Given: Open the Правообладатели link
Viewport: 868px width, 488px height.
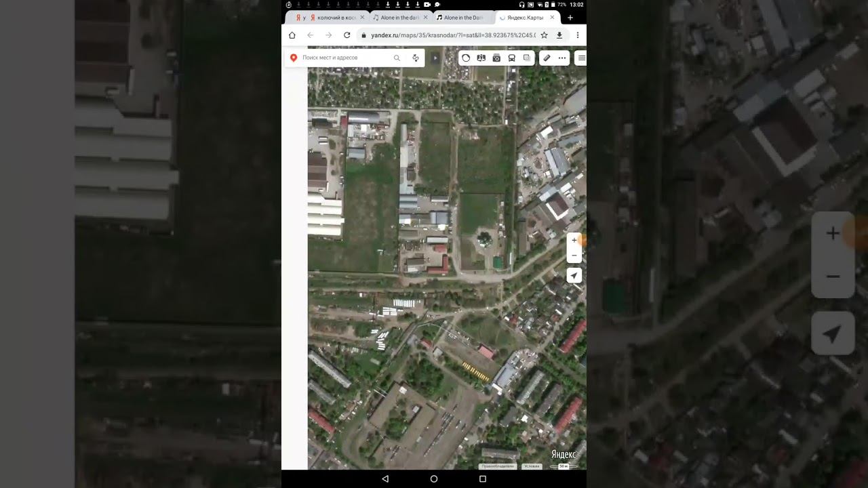Looking at the screenshot, I should coord(498,466).
